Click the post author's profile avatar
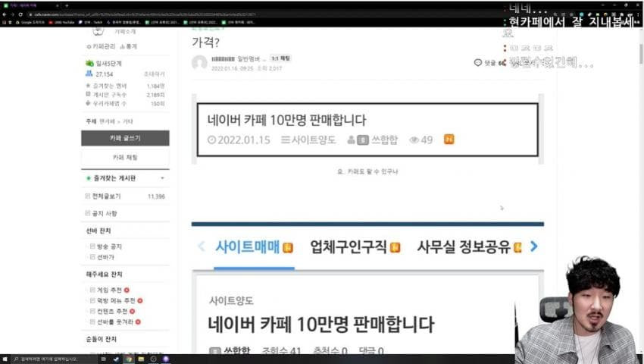Viewport: 644px width, 364px height. click(199, 62)
